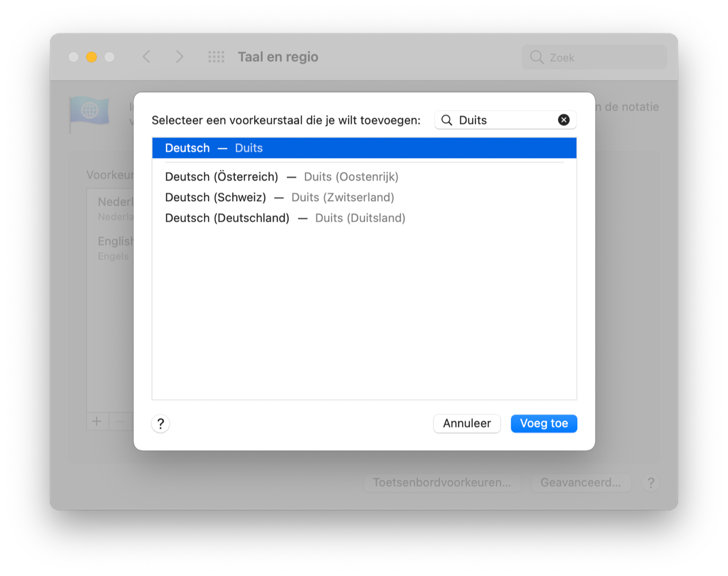728x576 pixels.
Task: Click the magnifier icon in language search
Action: point(447,120)
